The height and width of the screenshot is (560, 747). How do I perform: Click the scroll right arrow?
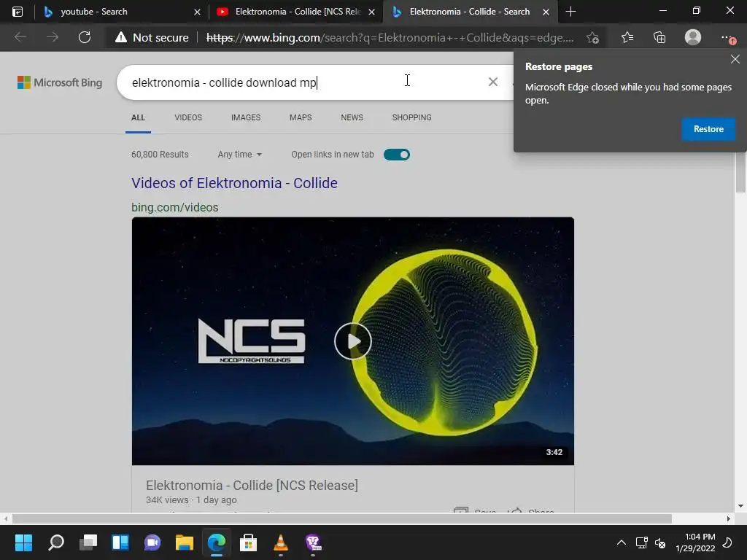point(729,518)
